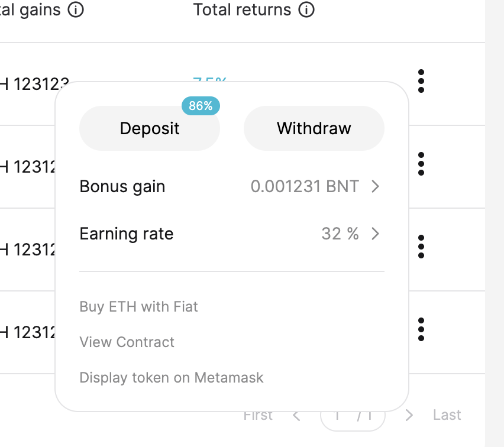Choose Display token on Metamask

pyautogui.click(x=171, y=377)
